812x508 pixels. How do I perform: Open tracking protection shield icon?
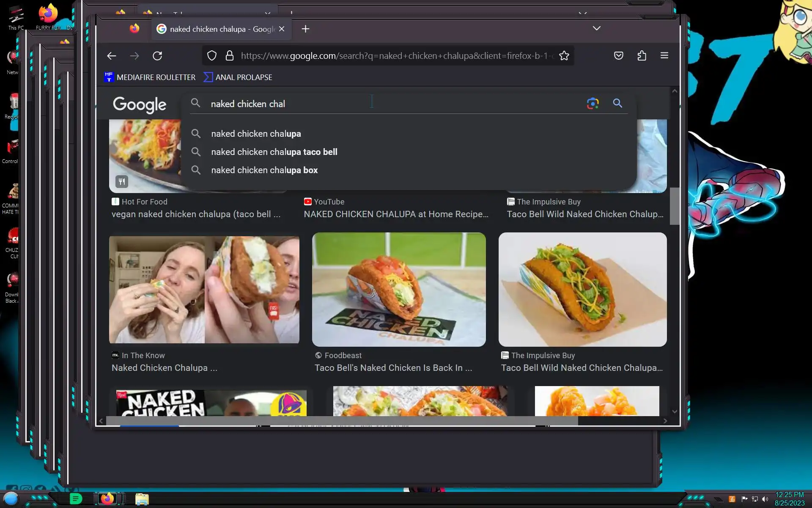point(212,56)
